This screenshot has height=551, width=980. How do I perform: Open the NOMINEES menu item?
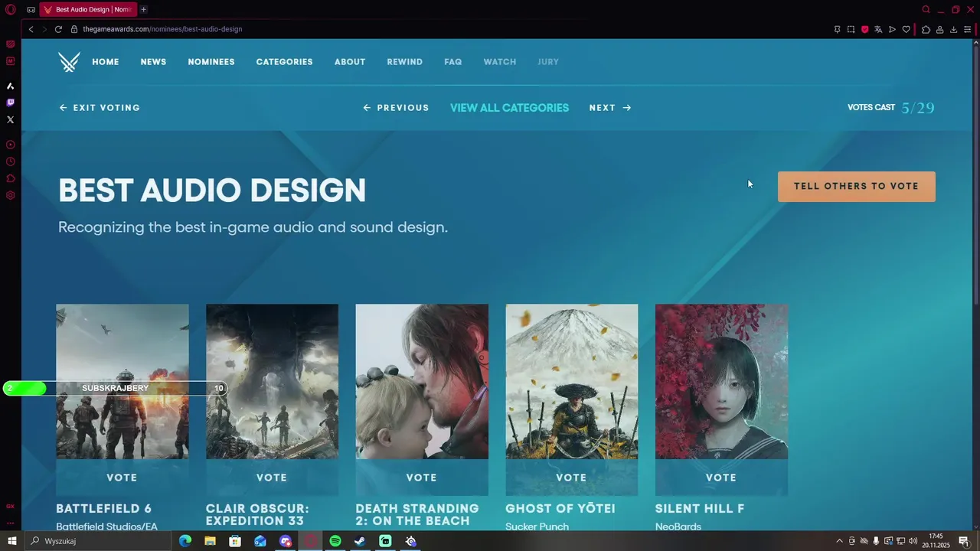tap(211, 62)
